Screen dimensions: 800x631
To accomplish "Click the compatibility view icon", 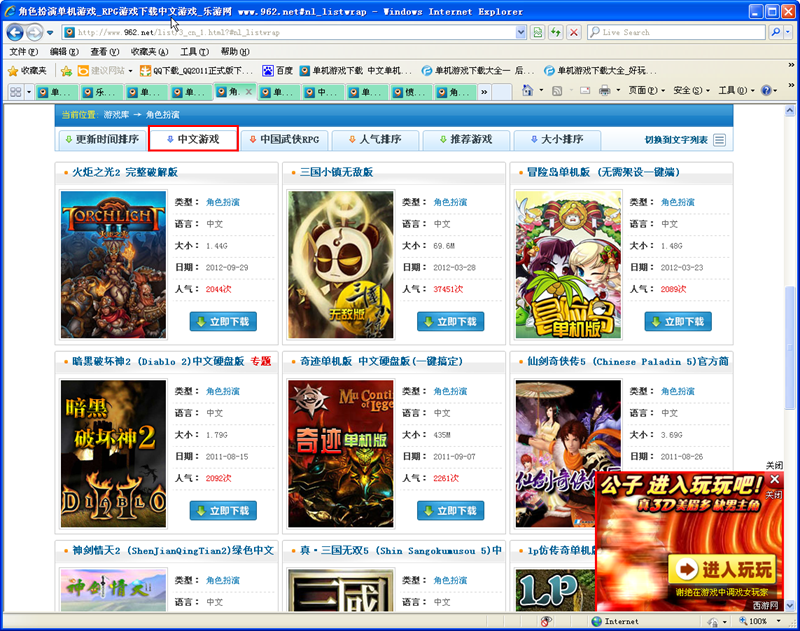I will 537,33.
